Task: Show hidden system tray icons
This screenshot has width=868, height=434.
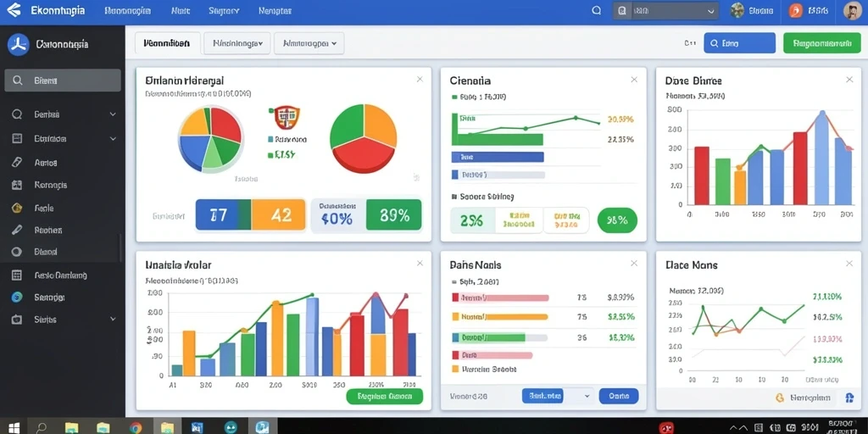Action: click(733, 428)
